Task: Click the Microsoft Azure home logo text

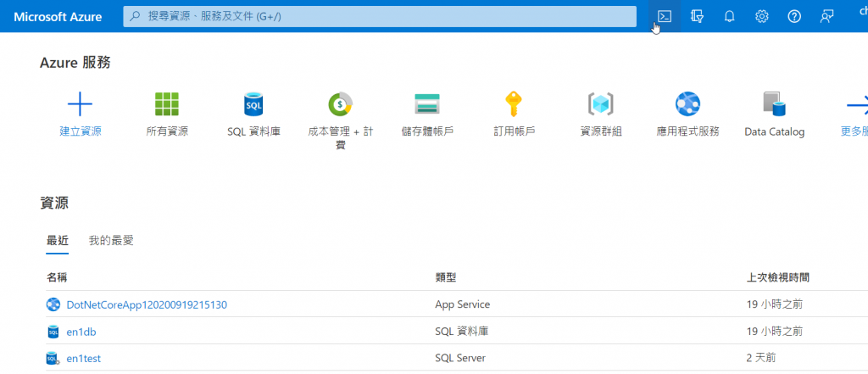Action: [58, 17]
